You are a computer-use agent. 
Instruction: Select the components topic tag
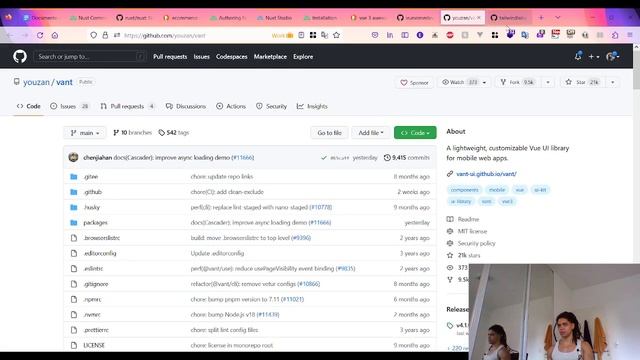[x=464, y=190]
